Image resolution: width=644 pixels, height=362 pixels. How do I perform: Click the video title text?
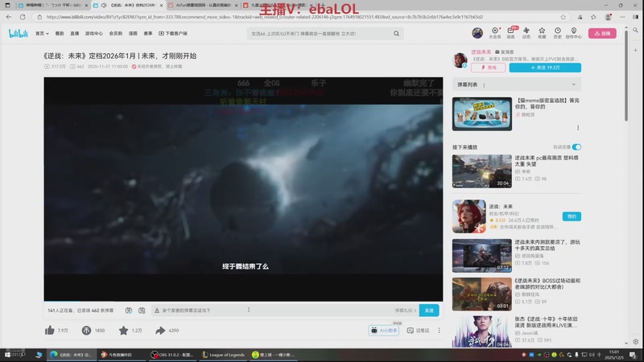coord(119,56)
